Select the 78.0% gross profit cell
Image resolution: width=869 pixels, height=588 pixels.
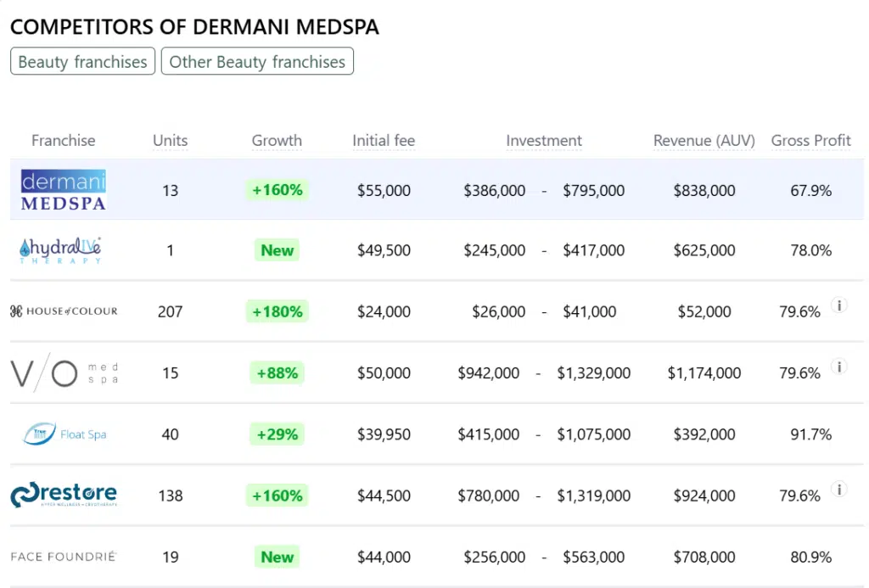[x=810, y=250]
